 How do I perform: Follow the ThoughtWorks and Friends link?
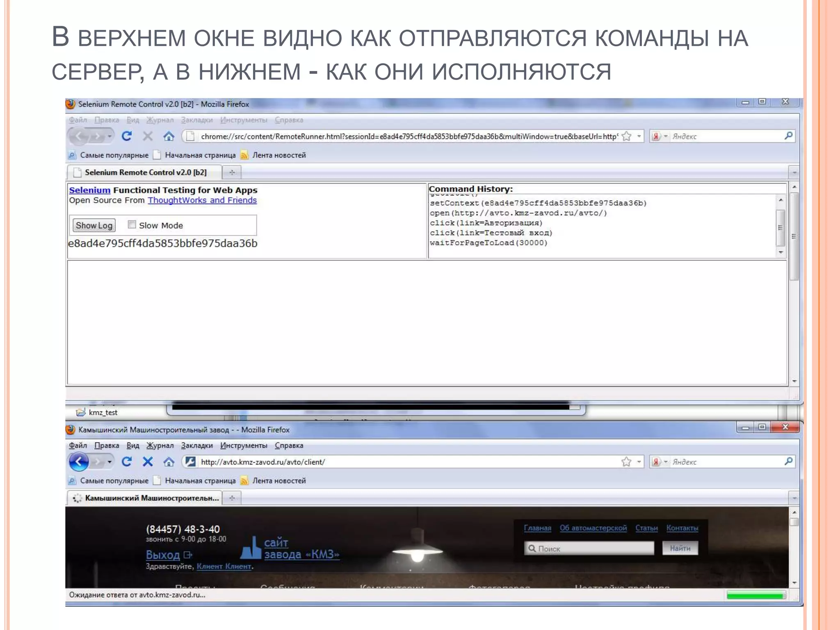click(202, 200)
